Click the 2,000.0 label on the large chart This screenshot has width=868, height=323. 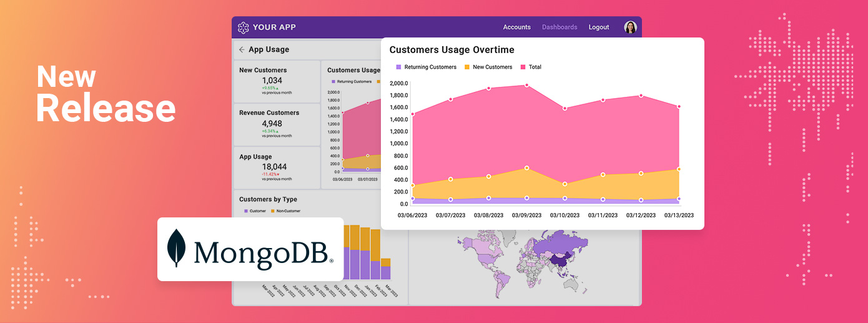tap(398, 83)
